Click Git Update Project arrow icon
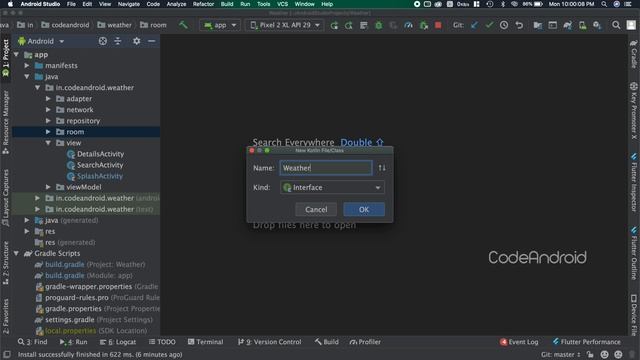This screenshot has width=640, height=360. tap(474, 25)
